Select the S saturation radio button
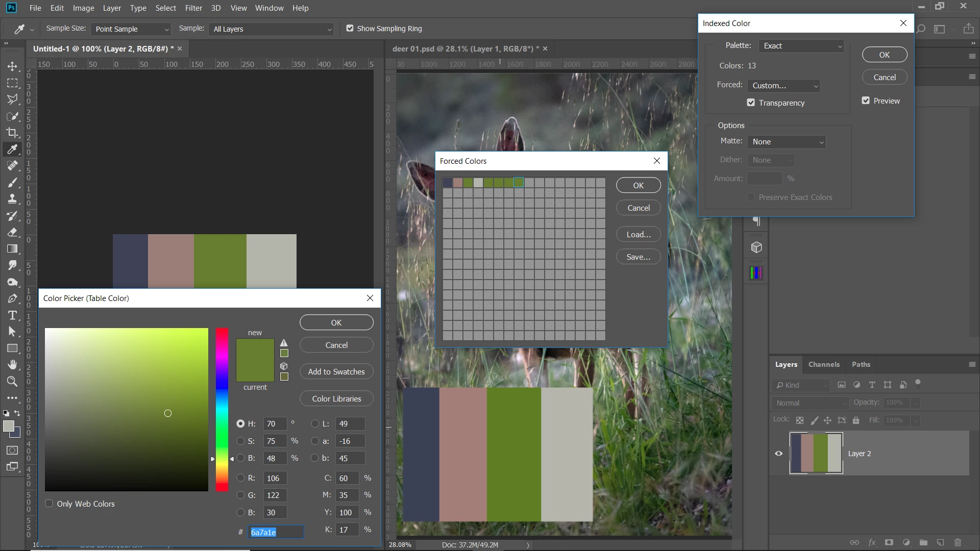The height and width of the screenshot is (551, 980). pyautogui.click(x=240, y=441)
